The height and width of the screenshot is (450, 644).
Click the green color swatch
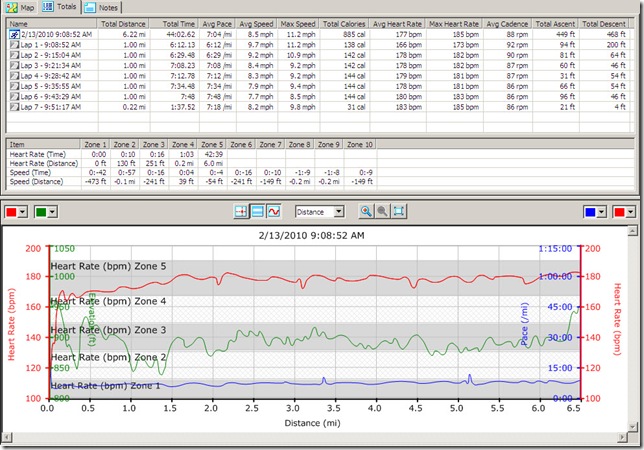[41, 212]
